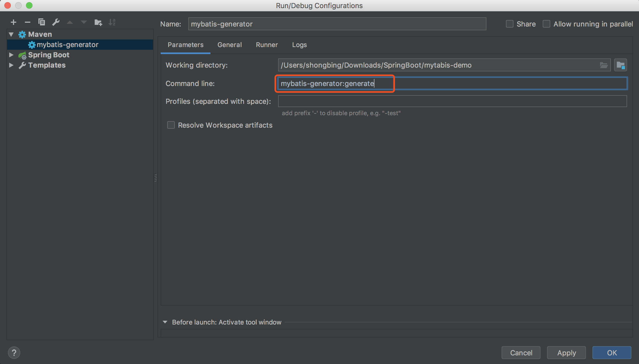This screenshot has width=639, height=364.
Task: Switch to the General tab
Action: 230,45
